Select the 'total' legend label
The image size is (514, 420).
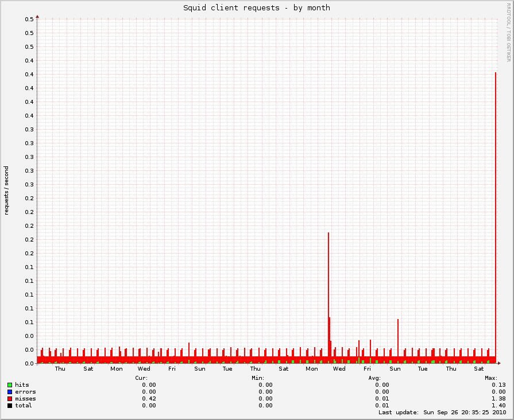[24, 406]
